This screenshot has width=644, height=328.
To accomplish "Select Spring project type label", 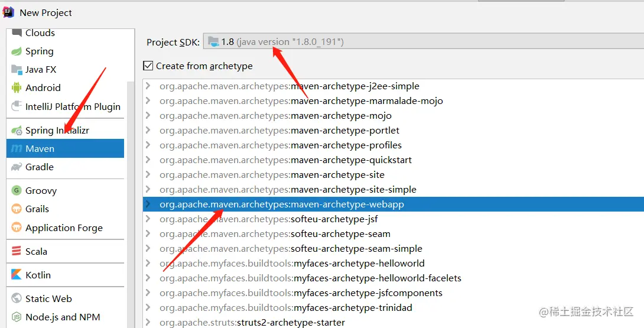I will (x=40, y=51).
